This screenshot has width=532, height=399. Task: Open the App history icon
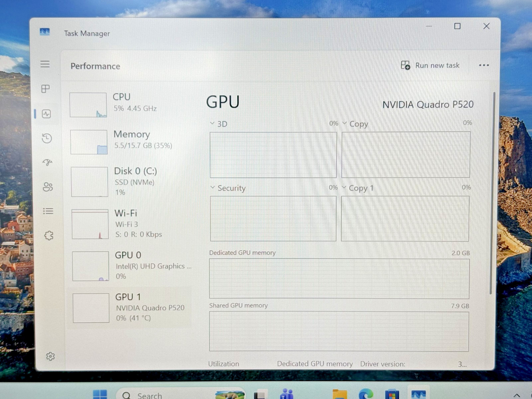point(47,138)
